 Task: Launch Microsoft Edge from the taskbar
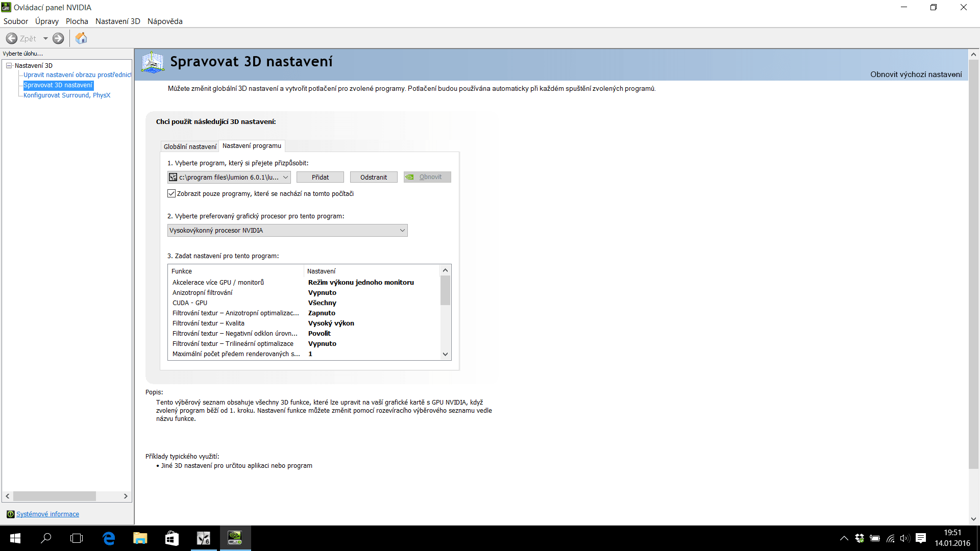pos(109,538)
